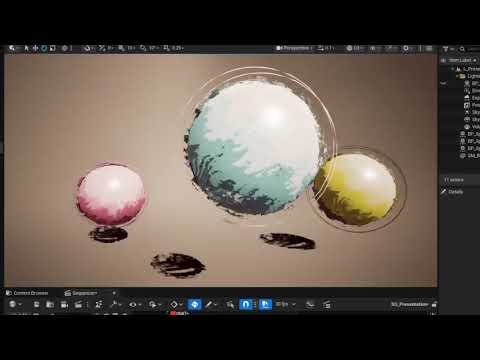Create a new camera in Sequencer

click(64, 304)
